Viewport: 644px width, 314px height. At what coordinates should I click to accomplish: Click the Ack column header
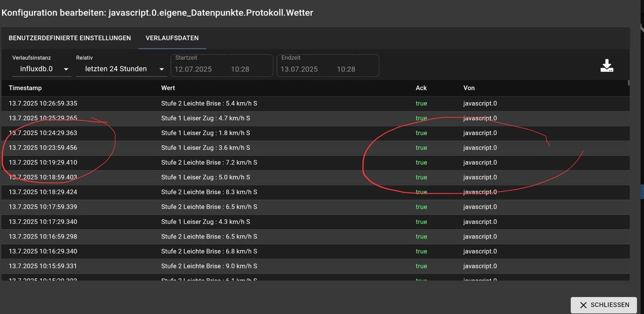tap(421, 88)
